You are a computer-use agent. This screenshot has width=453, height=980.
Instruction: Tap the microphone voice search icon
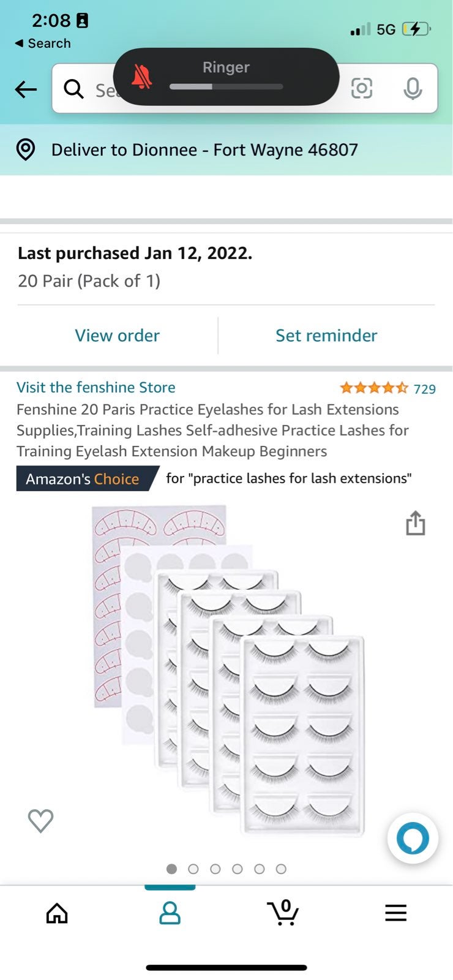click(x=413, y=89)
